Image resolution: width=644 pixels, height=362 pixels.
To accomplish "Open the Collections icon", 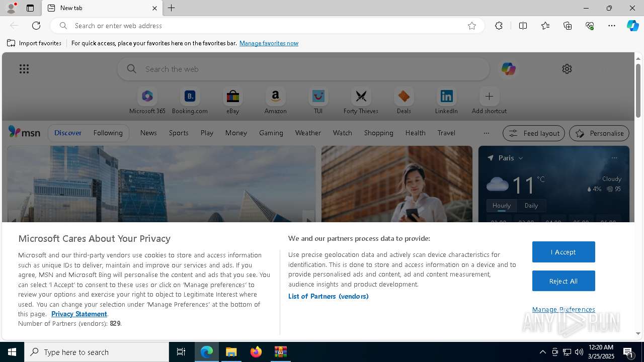I will [568, 26].
